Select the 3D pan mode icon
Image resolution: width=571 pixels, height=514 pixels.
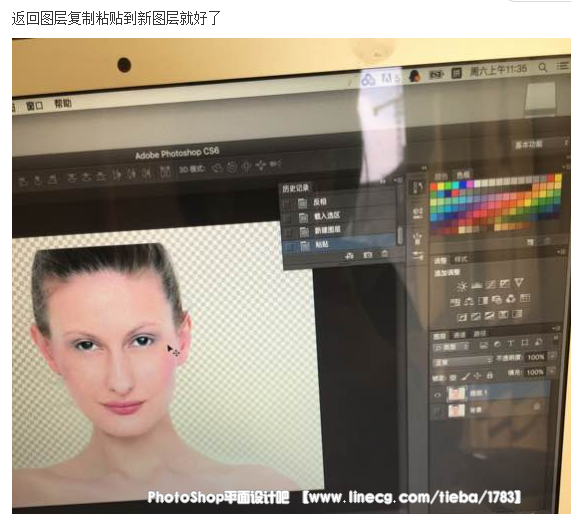click(247, 166)
